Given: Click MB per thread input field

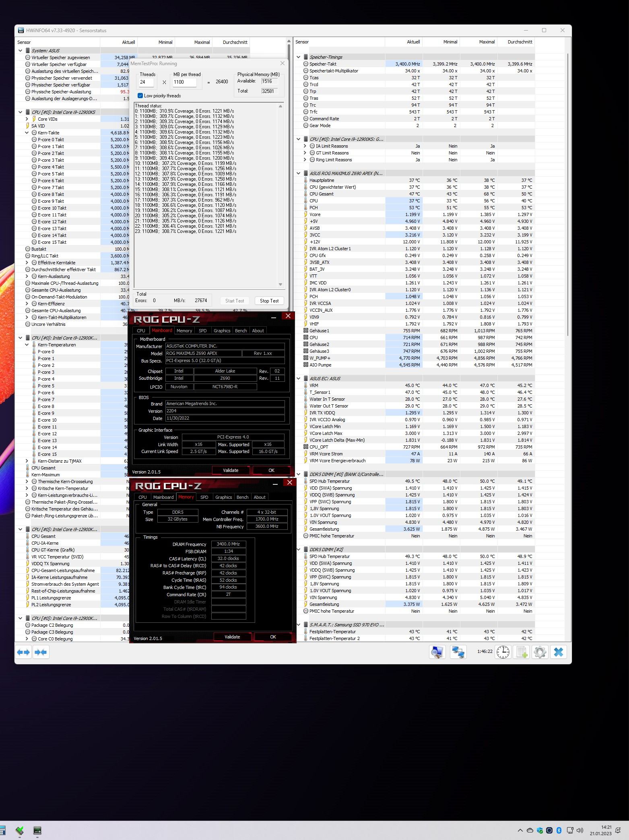Looking at the screenshot, I should [185, 82].
